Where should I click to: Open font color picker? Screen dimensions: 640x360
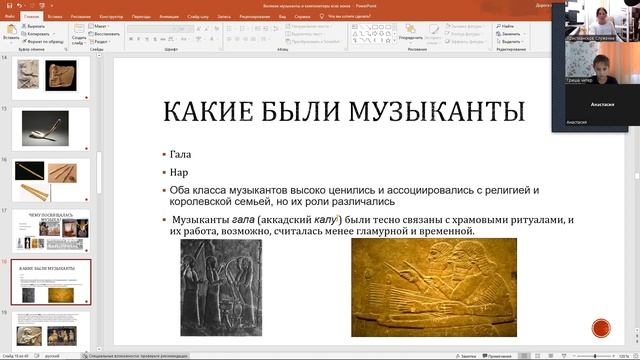213,39
